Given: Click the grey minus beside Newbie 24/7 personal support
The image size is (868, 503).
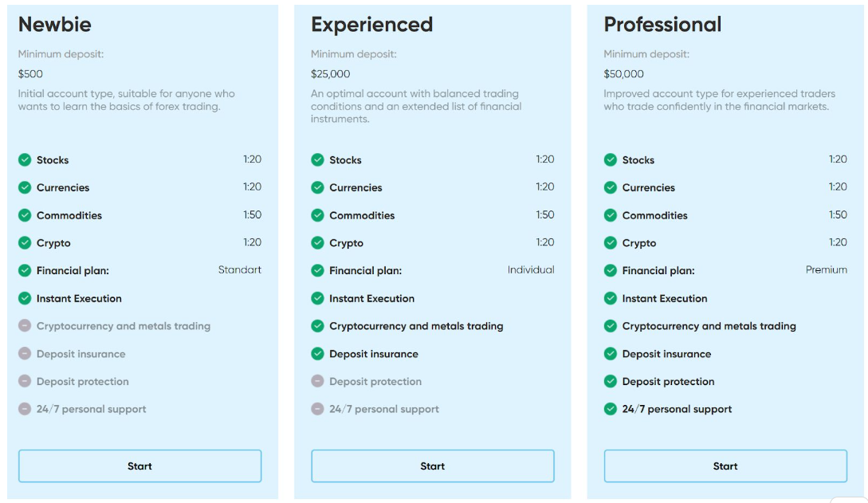Looking at the screenshot, I should pyautogui.click(x=25, y=409).
